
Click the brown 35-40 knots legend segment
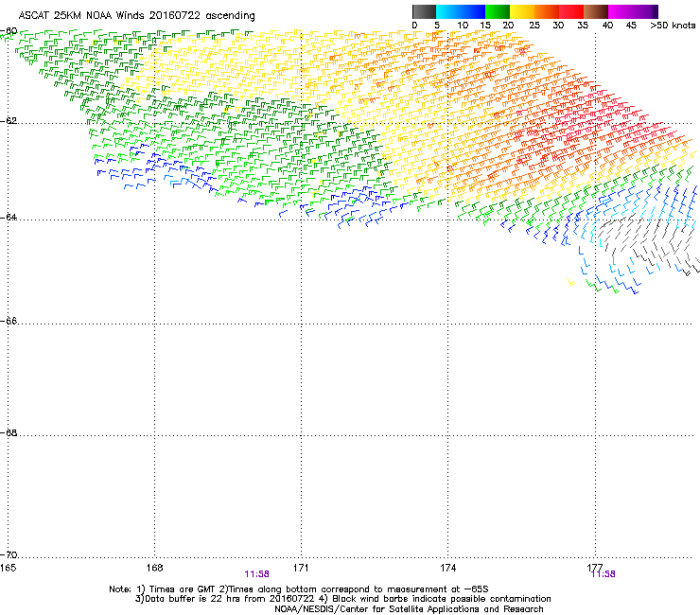(x=596, y=11)
